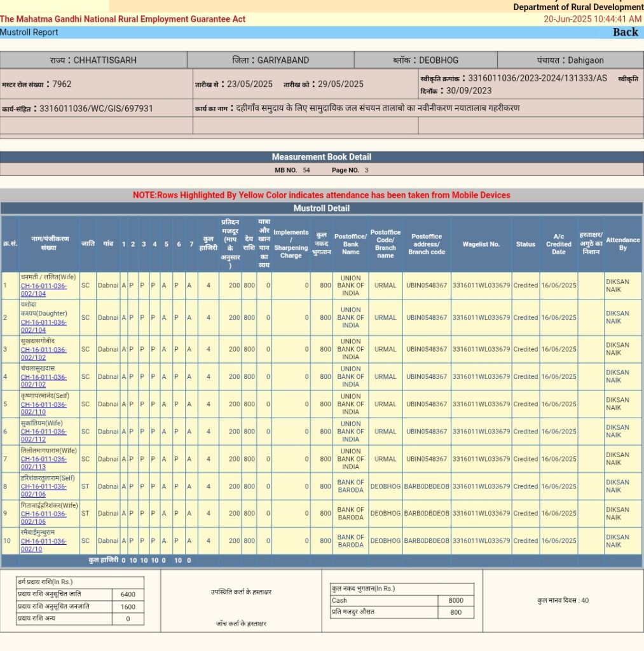This screenshot has height=651, width=644.
Task: Click the Credited status in row 10
Action: click(x=525, y=541)
